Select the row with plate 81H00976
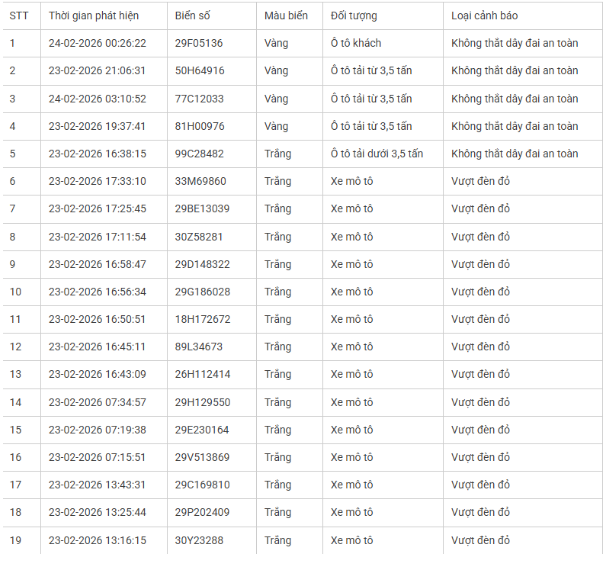Viewport: 610px width, 572px height. point(199,126)
